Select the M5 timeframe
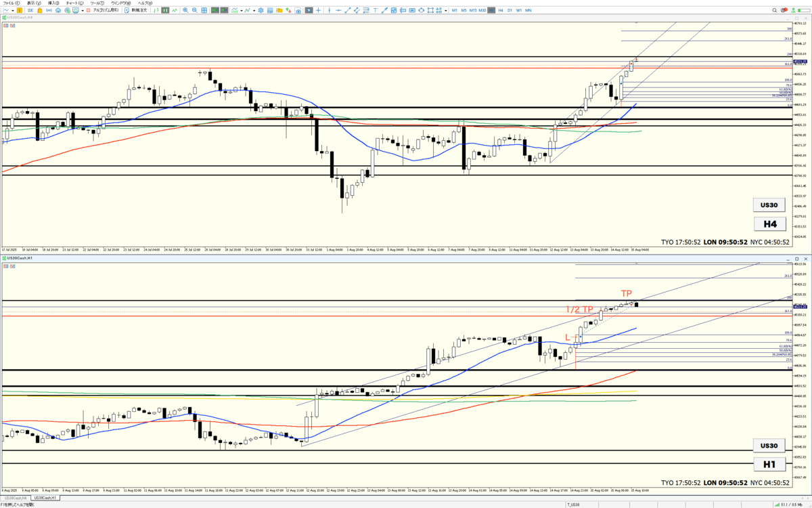This screenshot has height=508, width=812. [x=464, y=10]
